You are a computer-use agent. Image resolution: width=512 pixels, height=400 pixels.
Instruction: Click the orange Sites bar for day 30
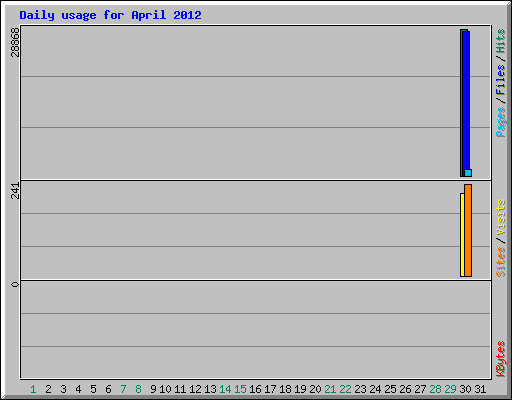[468, 230]
